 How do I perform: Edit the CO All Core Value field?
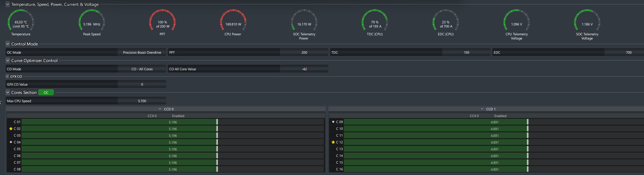tap(304, 69)
